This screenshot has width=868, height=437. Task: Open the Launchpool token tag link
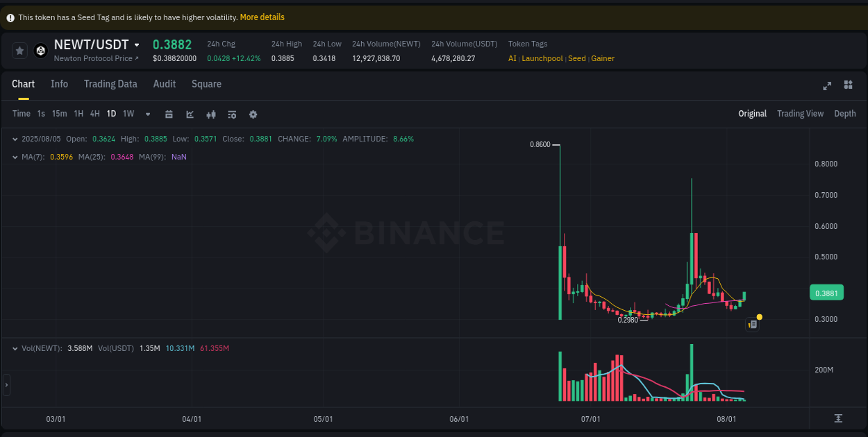pos(542,58)
